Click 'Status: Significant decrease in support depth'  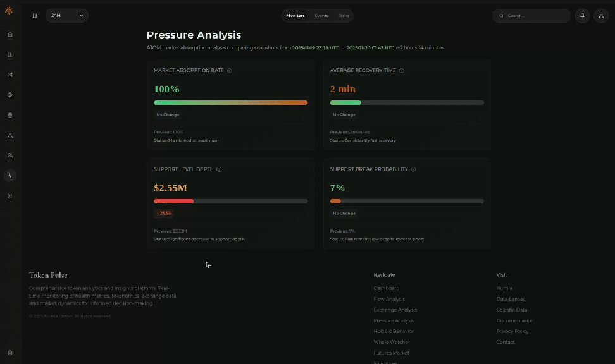[x=199, y=239]
